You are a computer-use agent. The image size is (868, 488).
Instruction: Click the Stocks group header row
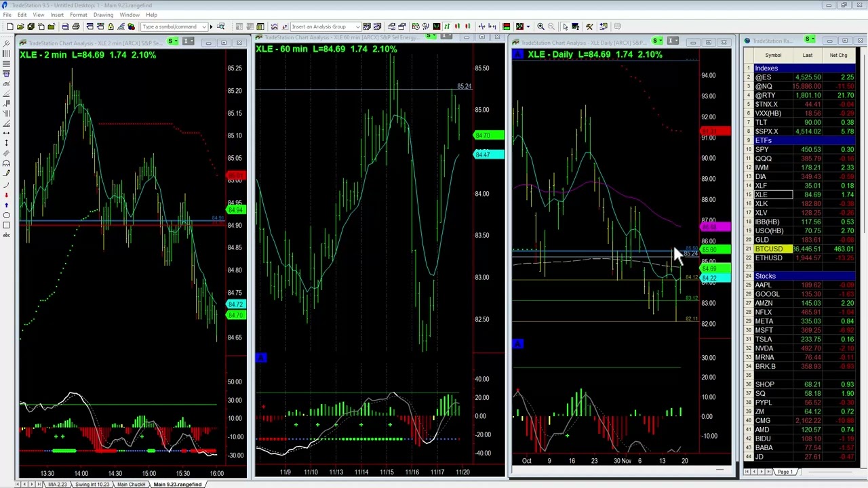[804, 276]
